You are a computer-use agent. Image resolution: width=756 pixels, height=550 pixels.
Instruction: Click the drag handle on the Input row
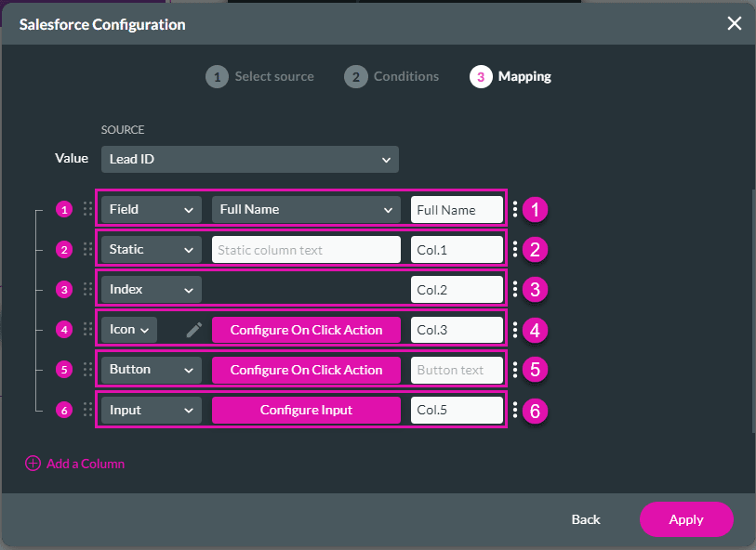click(x=87, y=410)
